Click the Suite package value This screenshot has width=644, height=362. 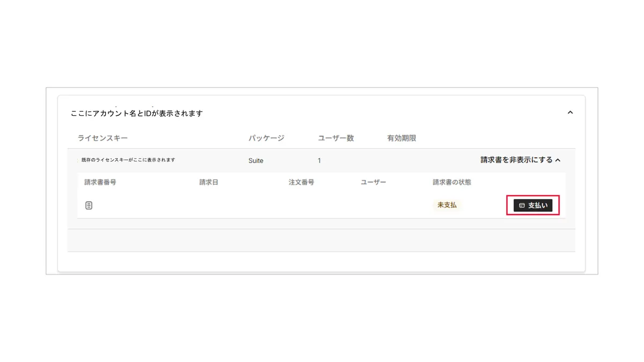click(x=256, y=160)
